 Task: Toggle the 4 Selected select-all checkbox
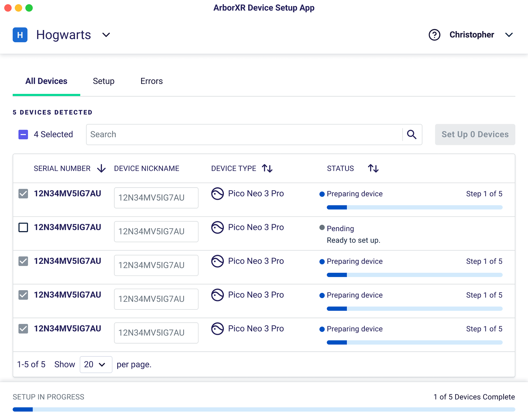[23, 134]
